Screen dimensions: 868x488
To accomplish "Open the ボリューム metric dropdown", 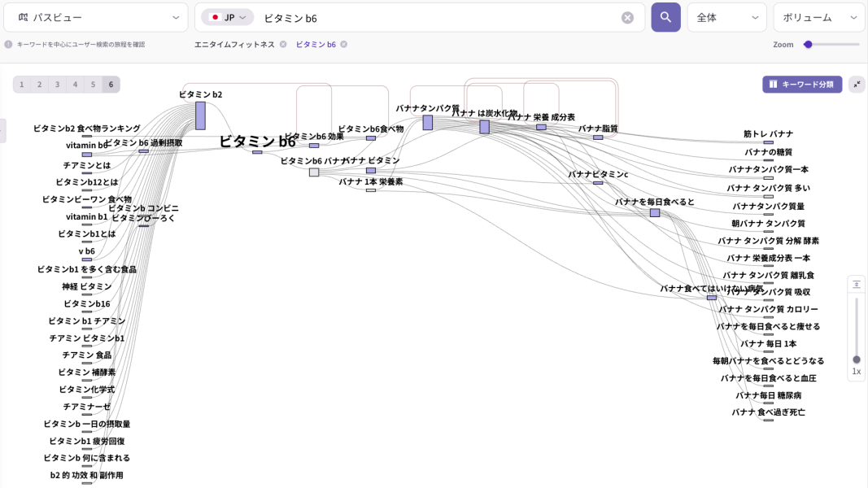I will coord(818,17).
